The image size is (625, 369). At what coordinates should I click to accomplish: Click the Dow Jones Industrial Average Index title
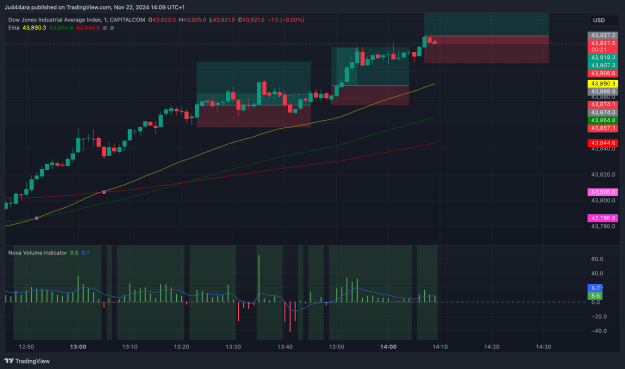click(55, 20)
